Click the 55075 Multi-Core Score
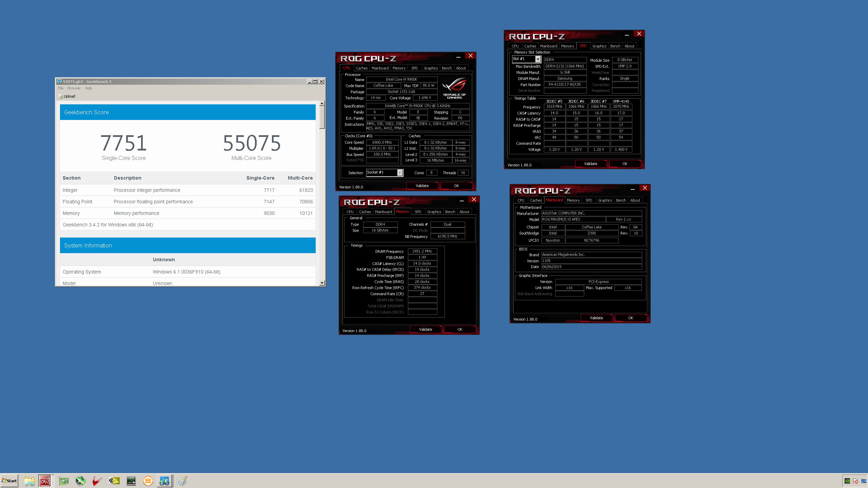This screenshot has height=488, width=868. pos(252,143)
